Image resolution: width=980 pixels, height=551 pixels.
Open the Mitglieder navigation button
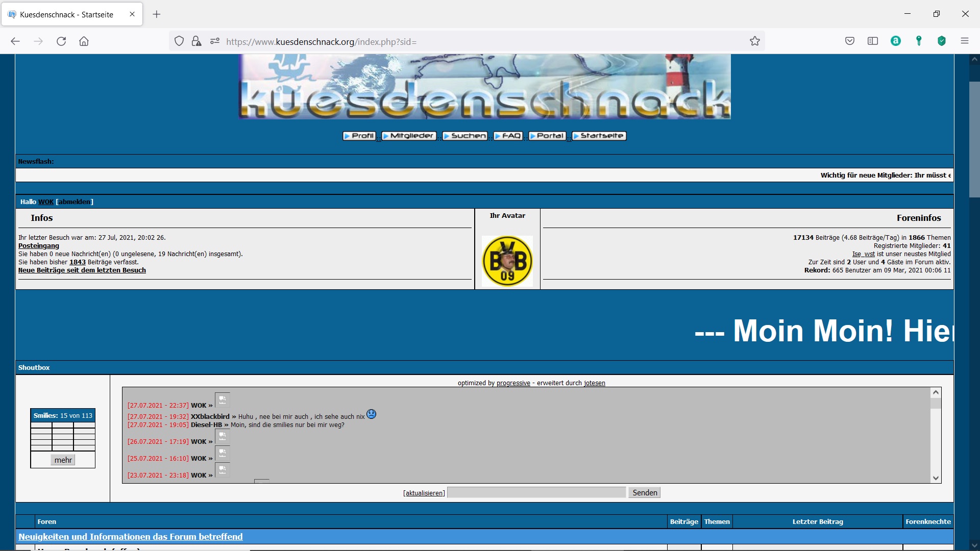tap(409, 136)
